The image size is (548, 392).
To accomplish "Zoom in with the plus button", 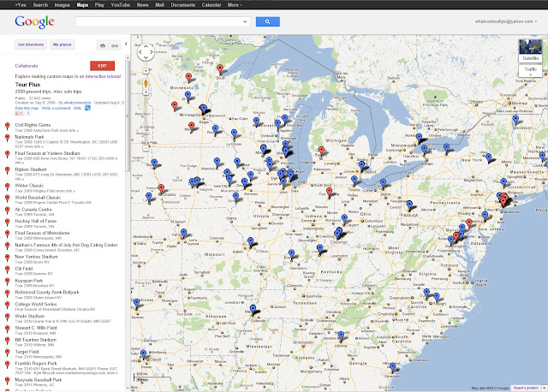I will point(146,92).
